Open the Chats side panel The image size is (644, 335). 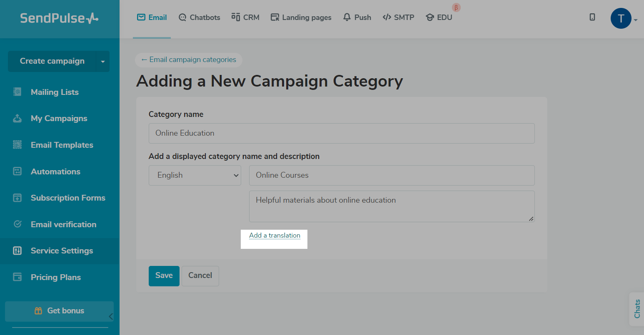tap(637, 309)
